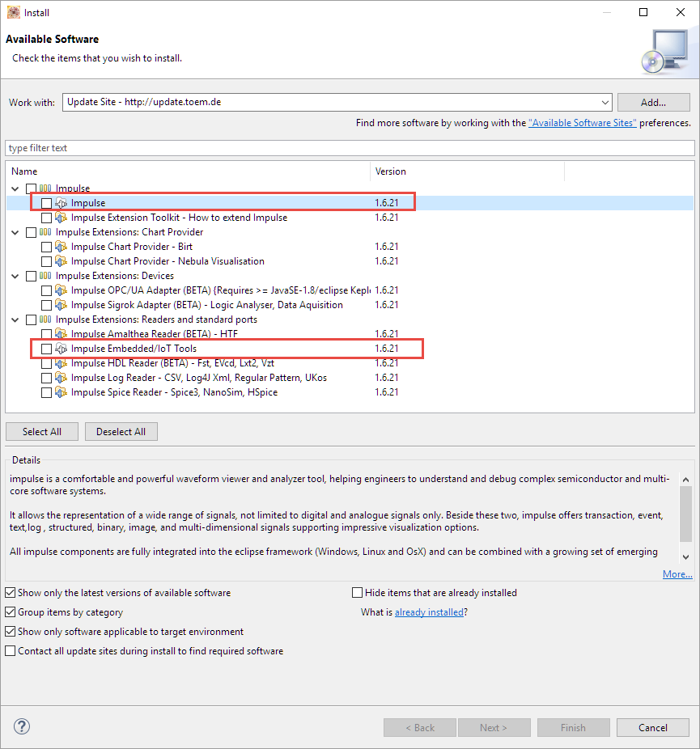Image resolution: width=700 pixels, height=749 pixels.
Task: Collapse the Readers and standard ports category
Action: 15,319
